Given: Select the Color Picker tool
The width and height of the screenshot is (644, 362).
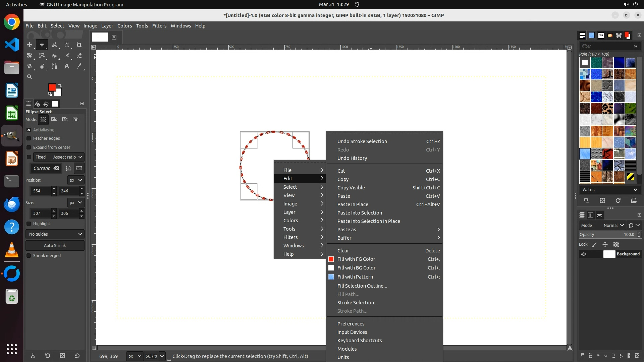Looking at the screenshot, I should click(79, 66).
